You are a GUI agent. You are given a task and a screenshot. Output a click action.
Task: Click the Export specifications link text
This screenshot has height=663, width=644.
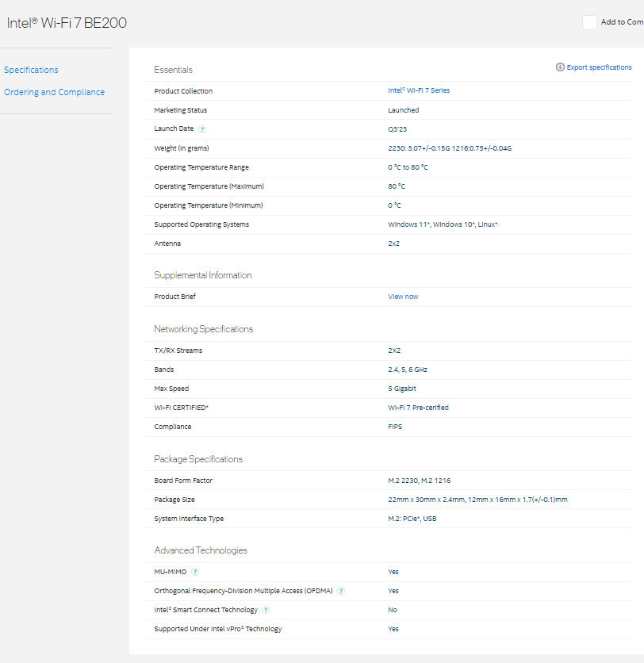599,67
